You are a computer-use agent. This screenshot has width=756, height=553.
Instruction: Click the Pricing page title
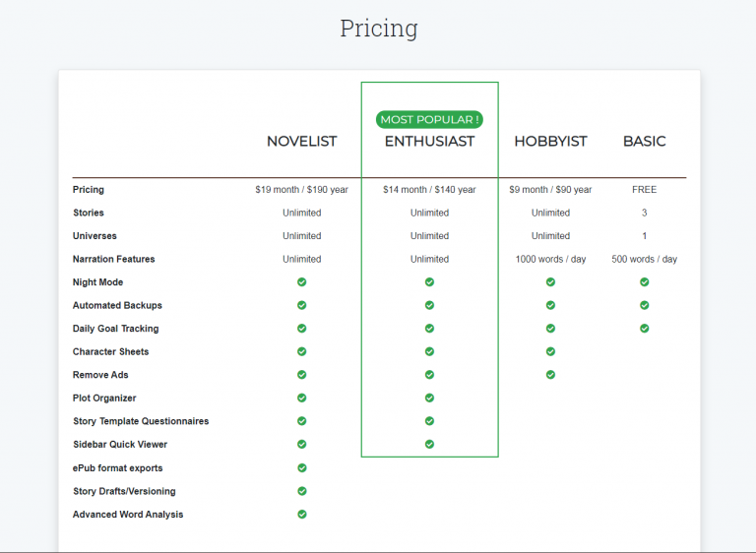pyautogui.click(x=379, y=29)
